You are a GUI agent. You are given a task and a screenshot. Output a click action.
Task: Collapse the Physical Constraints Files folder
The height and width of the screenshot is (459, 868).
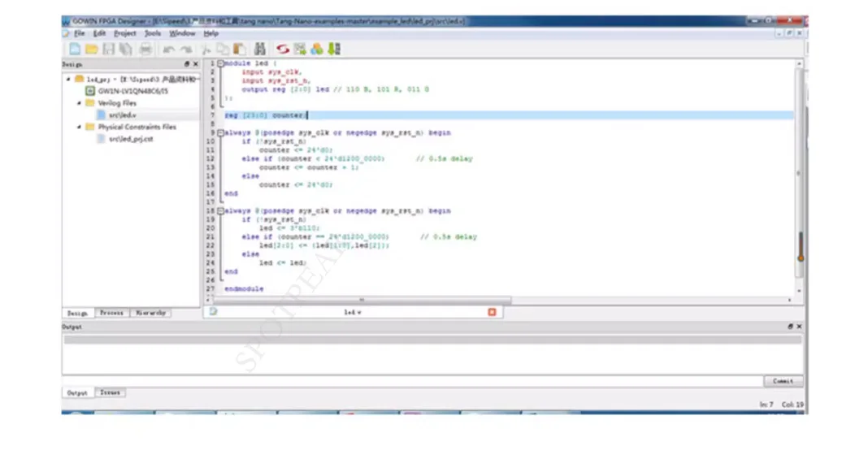pyautogui.click(x=80, y=127)
